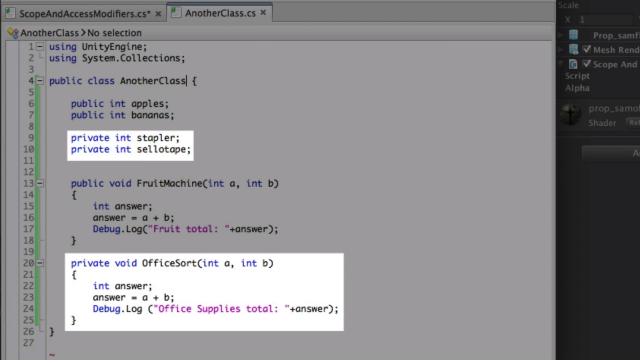Click the "Office Supplies total: " string on line 24
Viewport: 640px width, 360px height.
(x=221, y=309)
